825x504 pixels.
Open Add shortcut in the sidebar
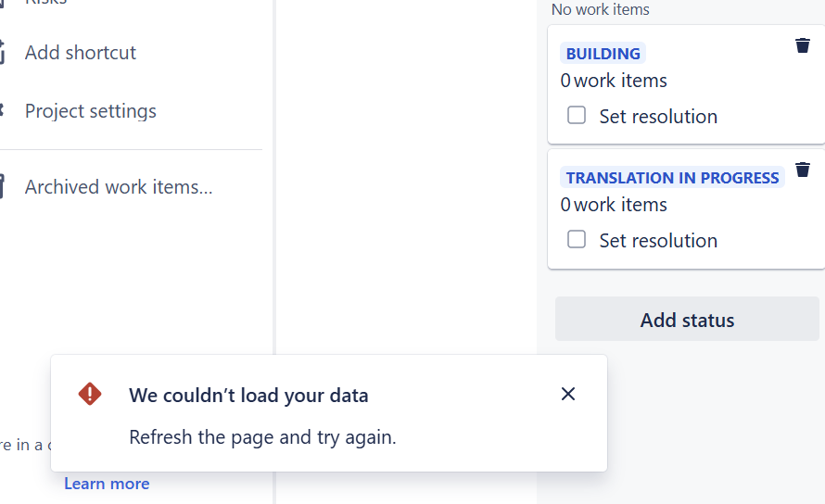coord(81,53)
